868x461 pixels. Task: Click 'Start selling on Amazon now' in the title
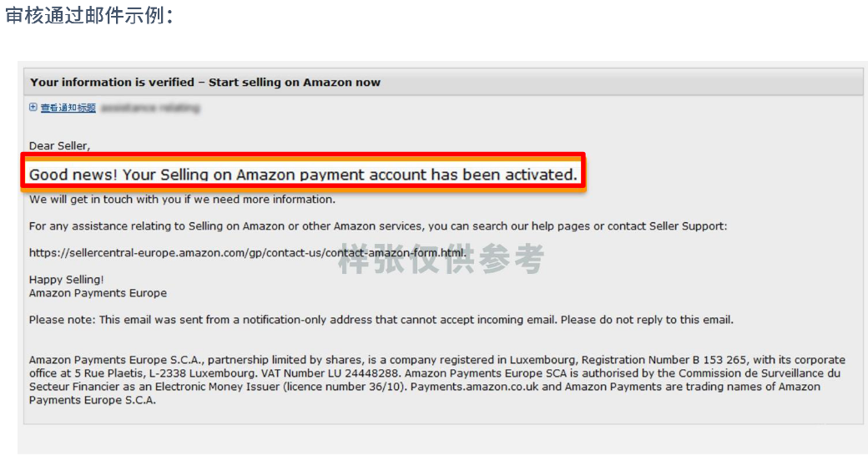295,82
